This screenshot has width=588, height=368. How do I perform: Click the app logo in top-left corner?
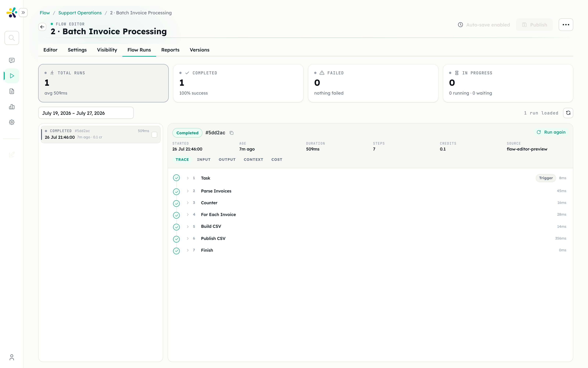[12, 12]
